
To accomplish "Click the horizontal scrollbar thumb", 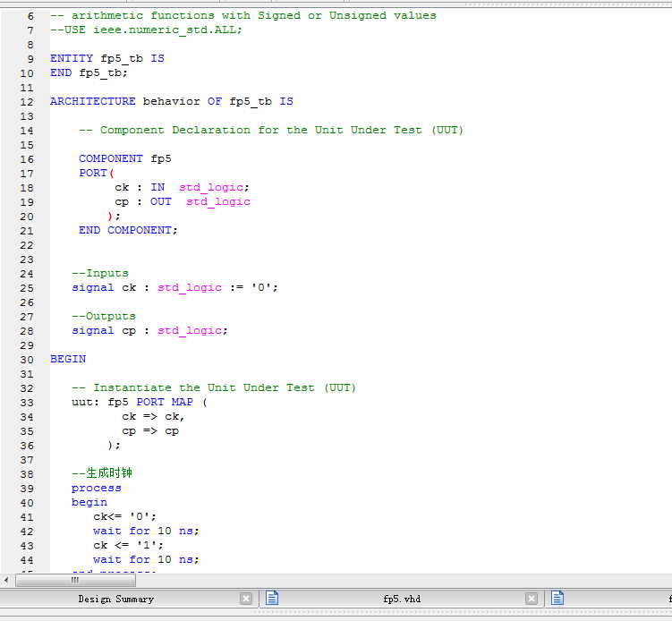I will (x=75, y=580).
